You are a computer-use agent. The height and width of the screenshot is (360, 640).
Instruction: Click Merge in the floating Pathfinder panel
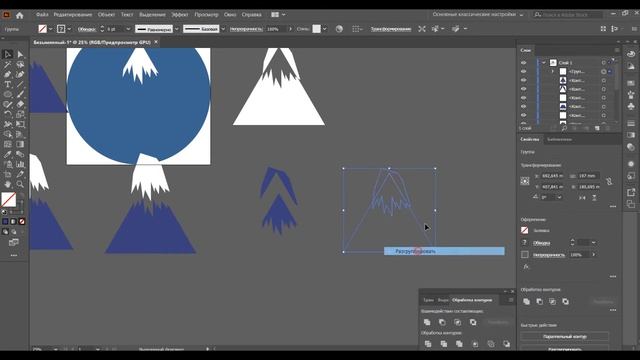tap(459, 344)
